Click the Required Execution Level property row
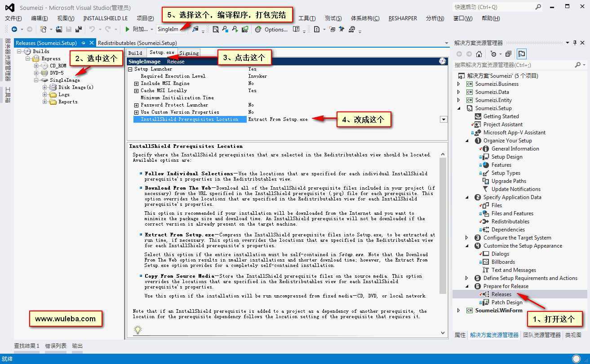590x364 pixels. tap(288, 76)
